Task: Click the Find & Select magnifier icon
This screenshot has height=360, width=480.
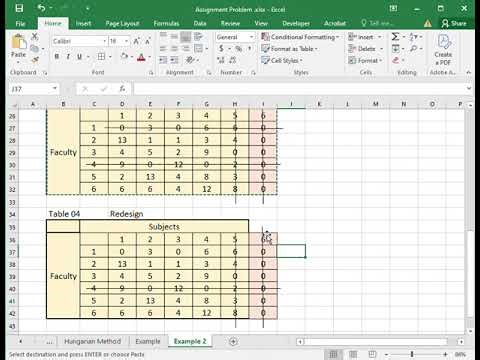Action: click(x=413, y=49)
